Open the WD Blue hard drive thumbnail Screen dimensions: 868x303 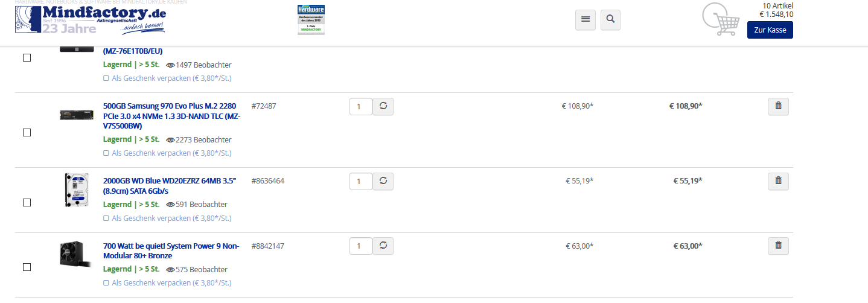click(77, 190)
